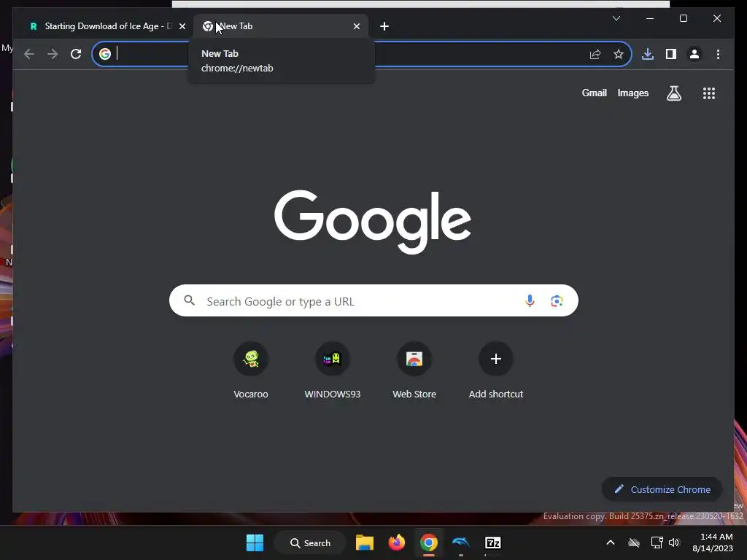Viewport: 747px width, 560px height.
Task: Open the volume speaker tray icon
Action: (x=673, y=542)
